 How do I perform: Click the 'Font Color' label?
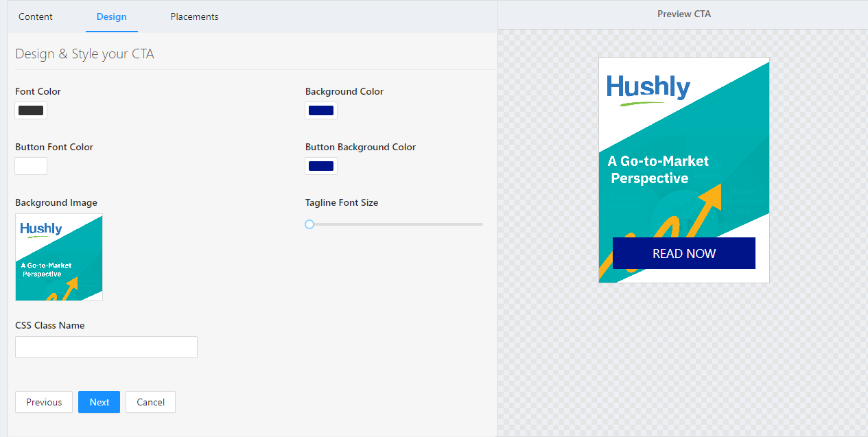[38, 91]
